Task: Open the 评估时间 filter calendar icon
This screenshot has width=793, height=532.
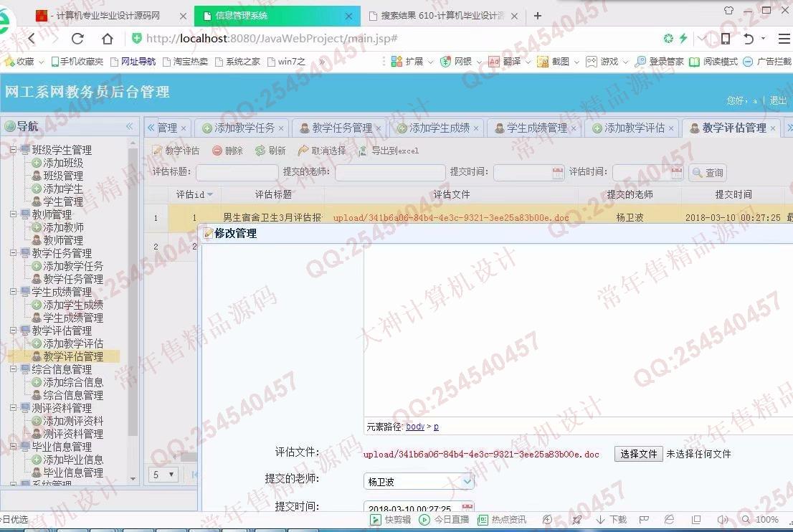Action: pyautogui.click(x=677, y=173)
